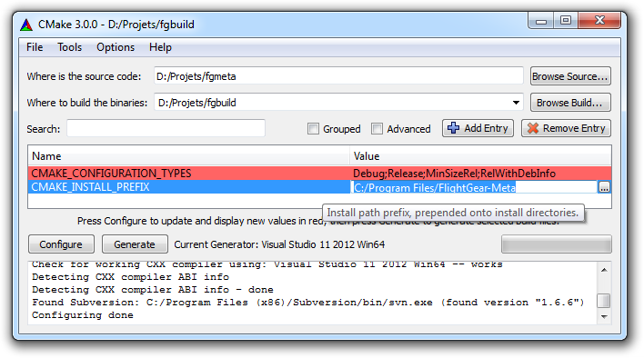Click the Debug;Release;MinSizeRel;RelWithDebInfo value cell
This screenshot has width=644, height=358.
pos(480,173)
